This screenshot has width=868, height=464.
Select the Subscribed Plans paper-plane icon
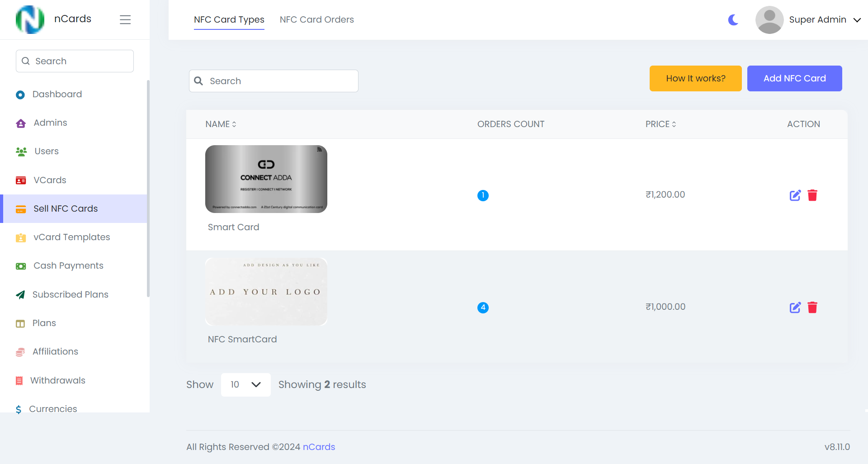20,294
